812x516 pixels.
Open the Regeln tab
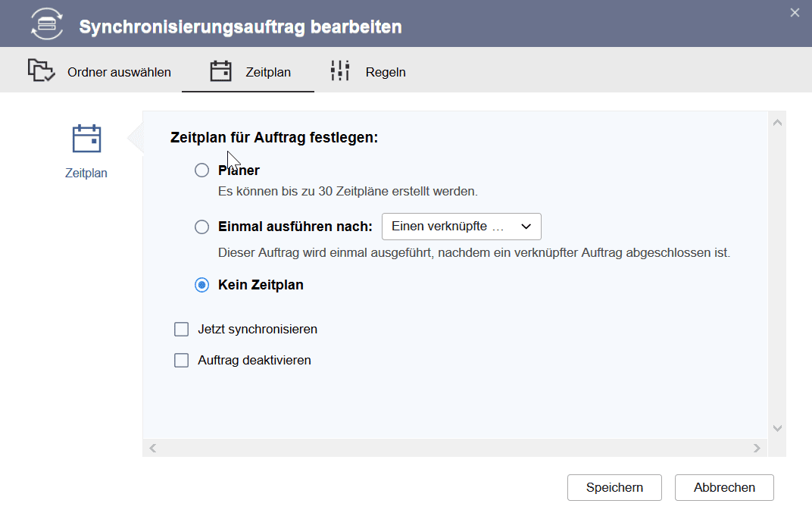pos(385,72)
